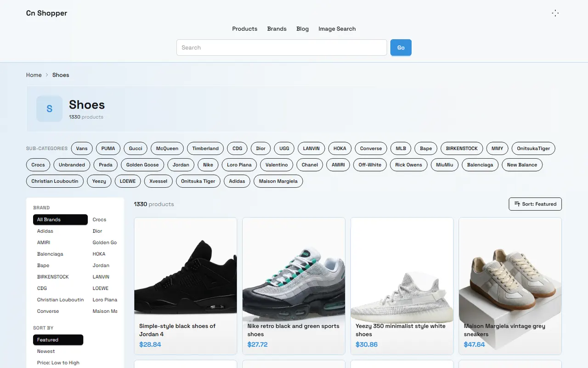Toggle the theme icon in header
The image size is (588, 368).
(555, 13)
